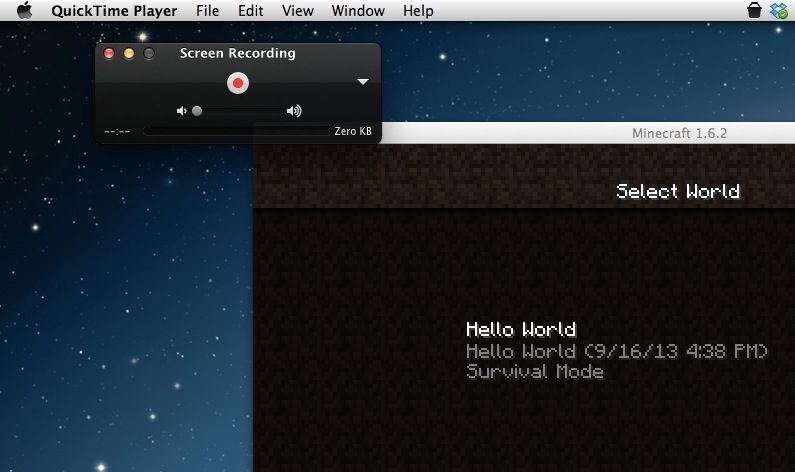This screenshot has height=472, width=795.
Task: Click the volume slider knob
Action: pos(197,111)
